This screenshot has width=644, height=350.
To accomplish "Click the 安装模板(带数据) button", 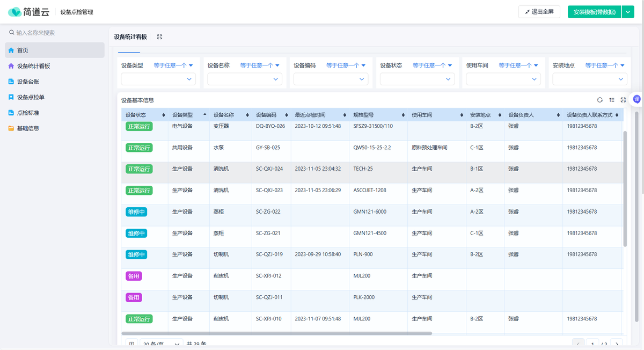I will click(594, 12).
